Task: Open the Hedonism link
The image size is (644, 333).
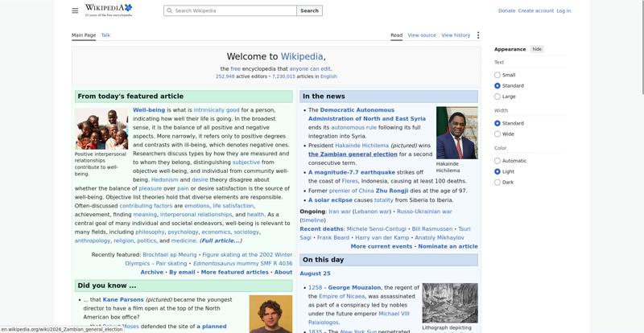Action: tap(165, 180)
